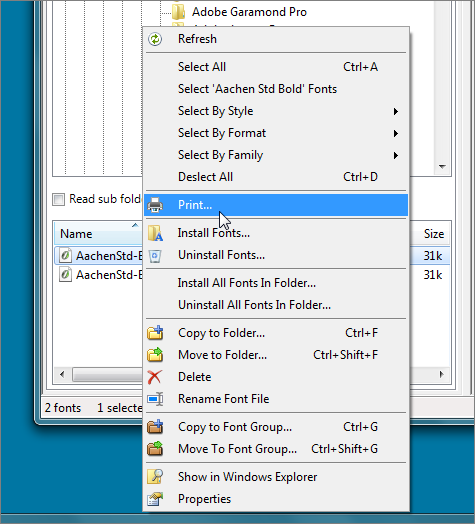Click the printer icon beside Print
This screenshot has width=475, height=524.
[x=155, y=205]
